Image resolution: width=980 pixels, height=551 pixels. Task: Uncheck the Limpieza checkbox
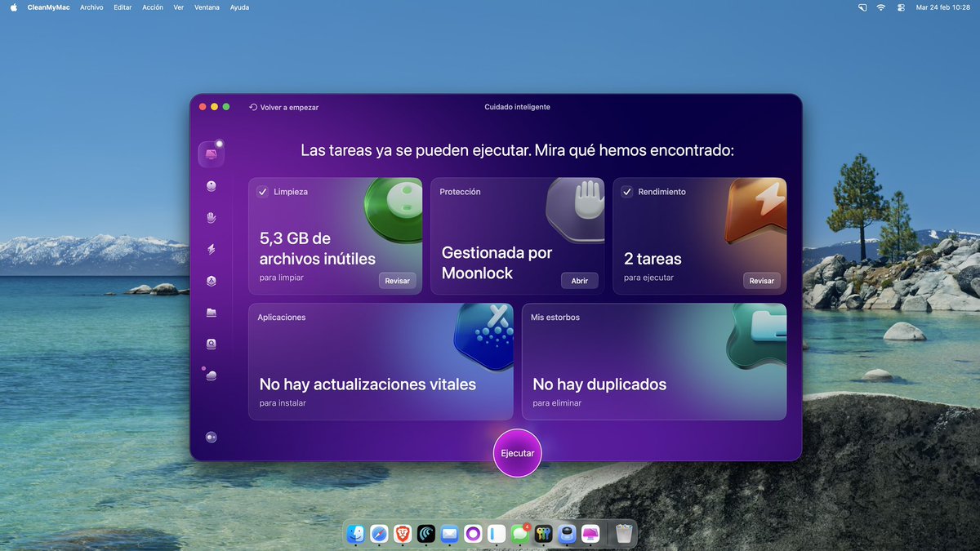tap(262, 192)
